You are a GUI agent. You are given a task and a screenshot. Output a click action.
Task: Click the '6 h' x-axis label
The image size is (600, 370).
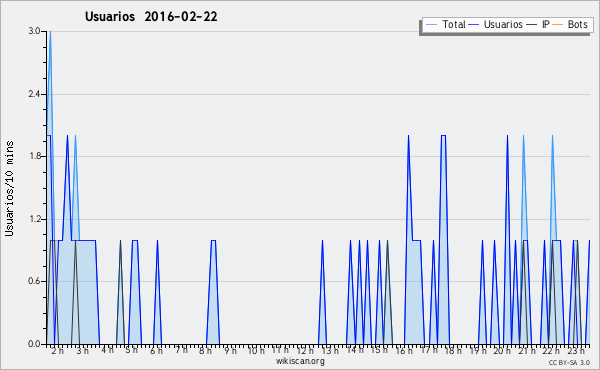pyautogui.click(x=156, y=351)
